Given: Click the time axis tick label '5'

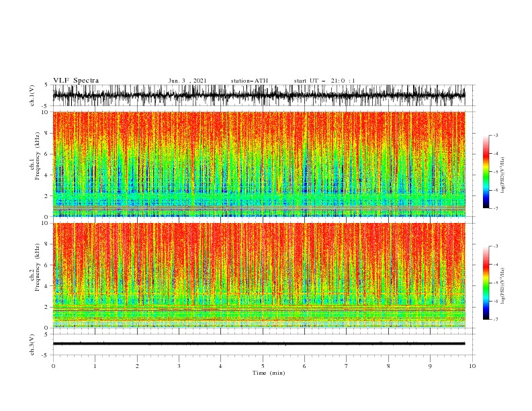Looking at the screenshot, I should click(263, 366).
